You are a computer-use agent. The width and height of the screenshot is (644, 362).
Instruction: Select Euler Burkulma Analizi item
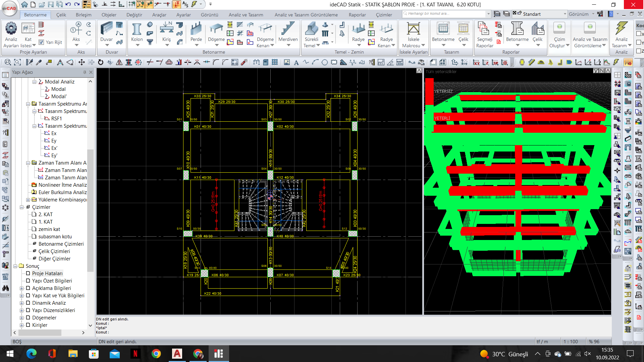pos(62,192)
